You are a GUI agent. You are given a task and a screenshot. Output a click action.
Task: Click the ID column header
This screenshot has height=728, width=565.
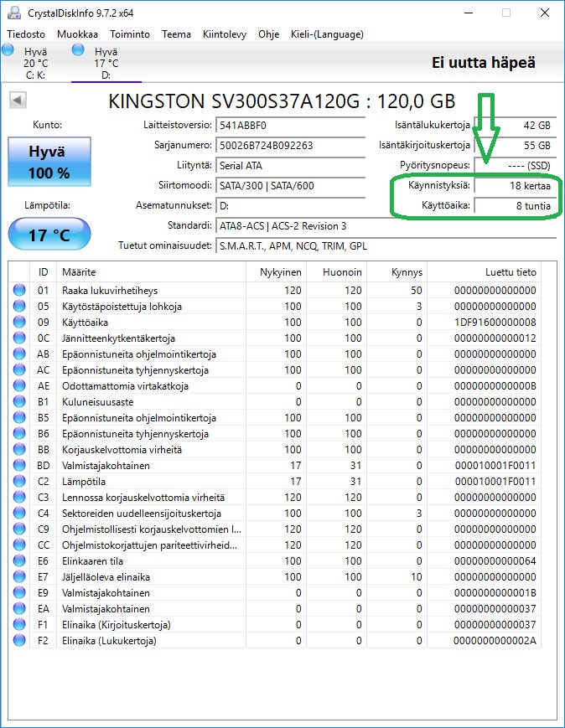click(x=44, y=272)
